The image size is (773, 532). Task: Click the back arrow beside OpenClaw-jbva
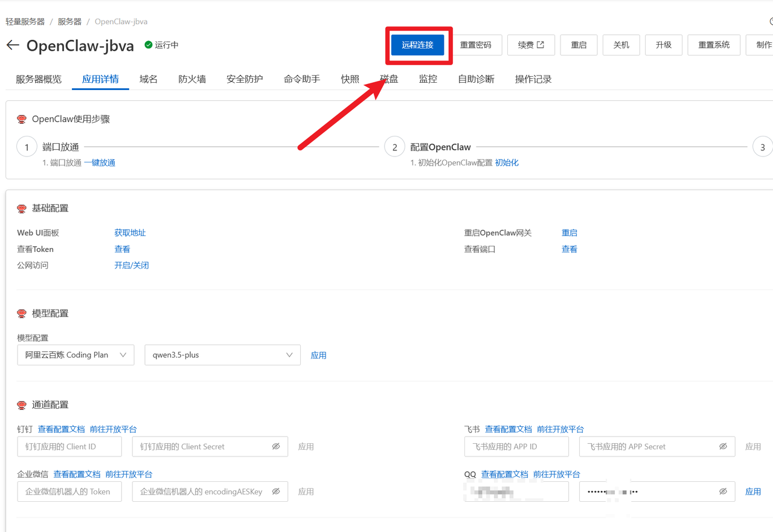13,45
